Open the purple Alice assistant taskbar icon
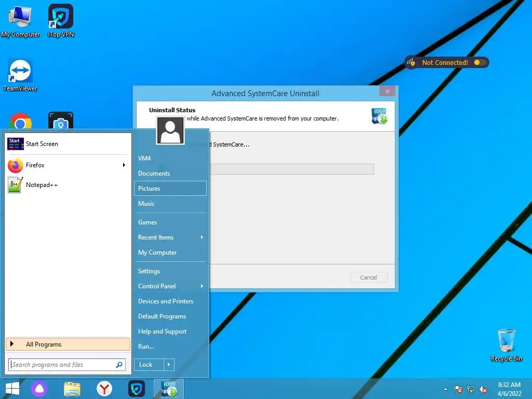This screenshot has height=399, width=532. [39, 389]
